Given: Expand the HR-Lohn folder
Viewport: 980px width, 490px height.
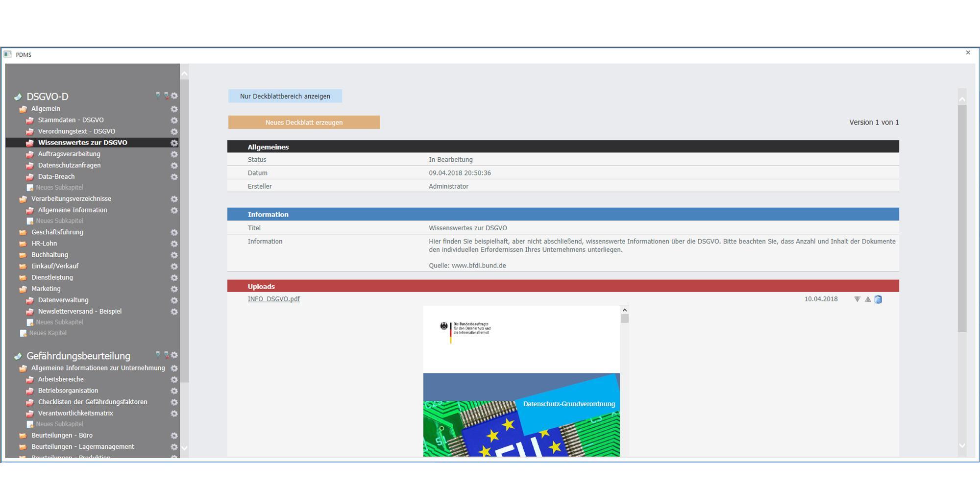Looking at the screenshot, I should click(23, 244).
